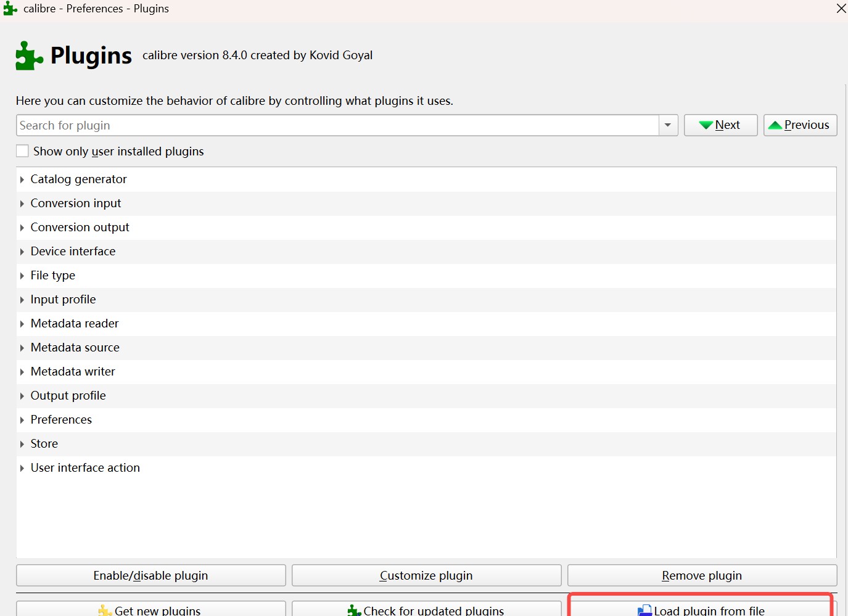The width and height of the screenshot is (848, 616).
Task: Select the Preferences row text
Action: pyautogui.click(x=61, y=420)
